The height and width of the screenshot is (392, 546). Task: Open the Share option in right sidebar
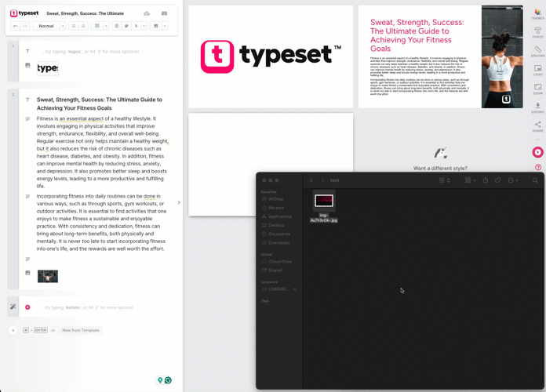tap(537, 126)
